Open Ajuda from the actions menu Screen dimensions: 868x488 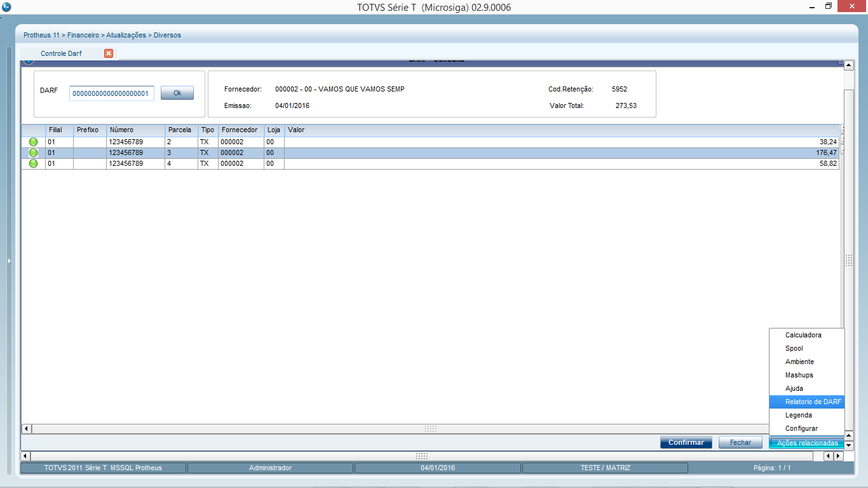click(x=806, y=388)
